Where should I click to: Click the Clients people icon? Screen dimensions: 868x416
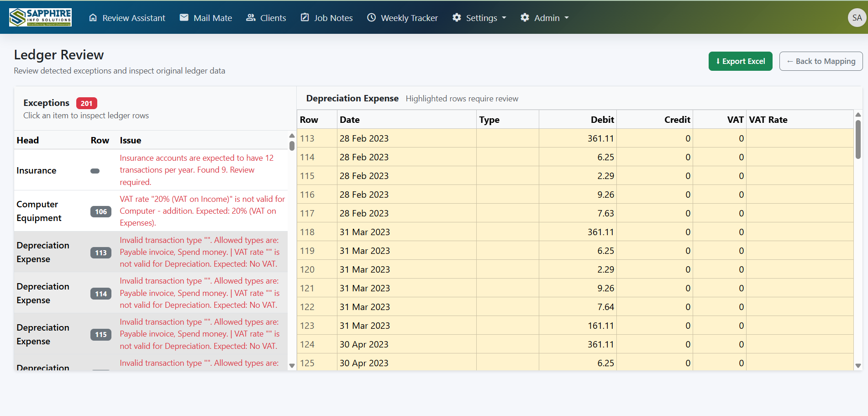pyautogui.click(x=251, y=17)
